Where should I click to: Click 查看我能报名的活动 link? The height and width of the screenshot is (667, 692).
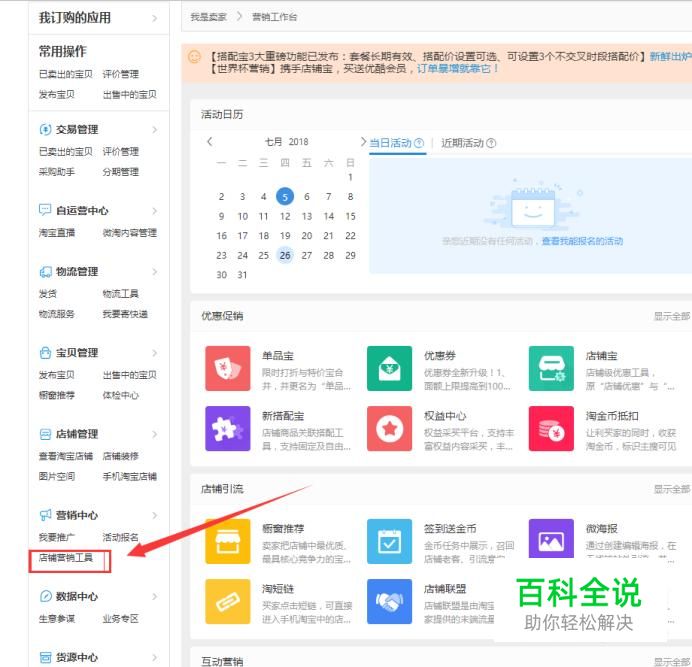click(x=582, y=241)
